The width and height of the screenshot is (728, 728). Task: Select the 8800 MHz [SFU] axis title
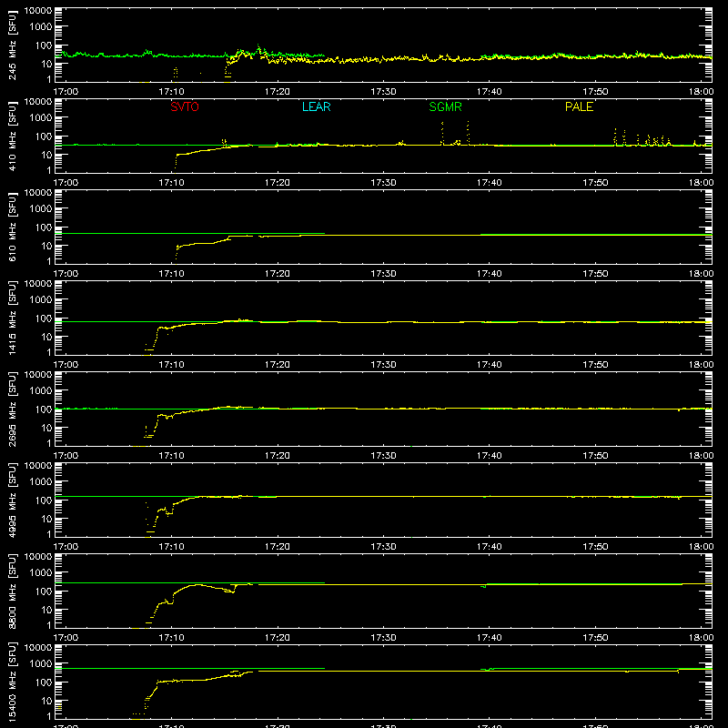tap(12, 591)
